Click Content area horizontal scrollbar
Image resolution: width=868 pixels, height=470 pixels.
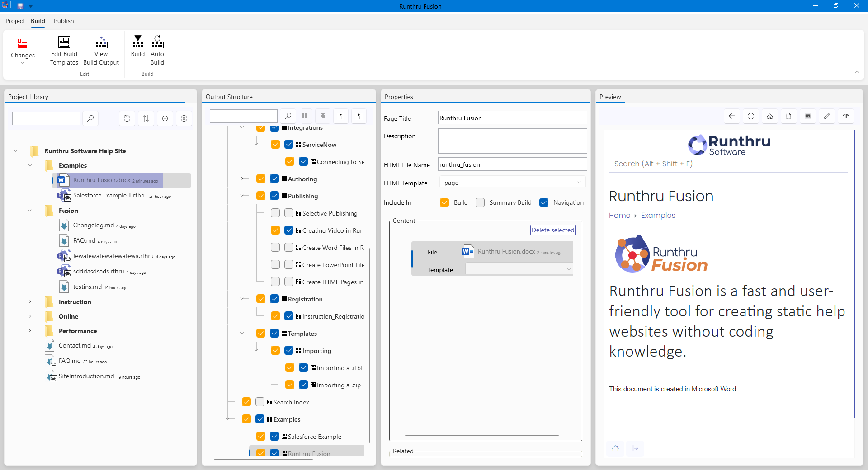pyautogui.click(x=482, y=436)
